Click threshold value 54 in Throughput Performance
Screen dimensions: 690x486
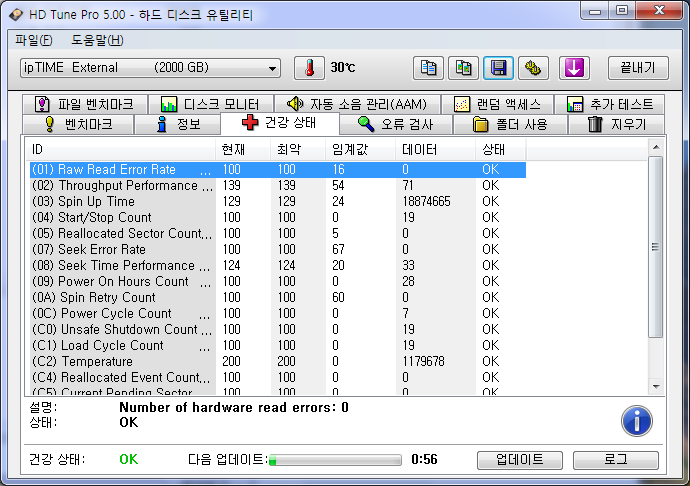tap(338, 185)
